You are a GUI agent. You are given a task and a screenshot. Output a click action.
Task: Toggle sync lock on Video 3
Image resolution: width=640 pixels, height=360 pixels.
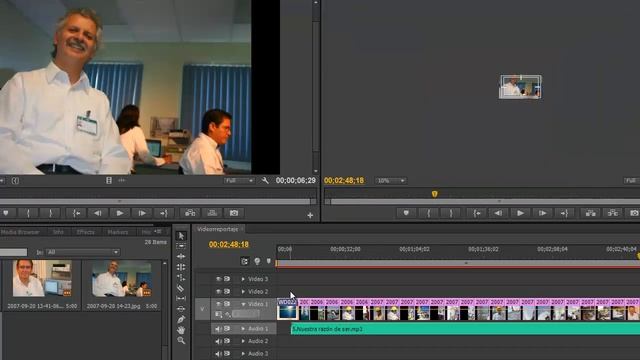[227, 279]
